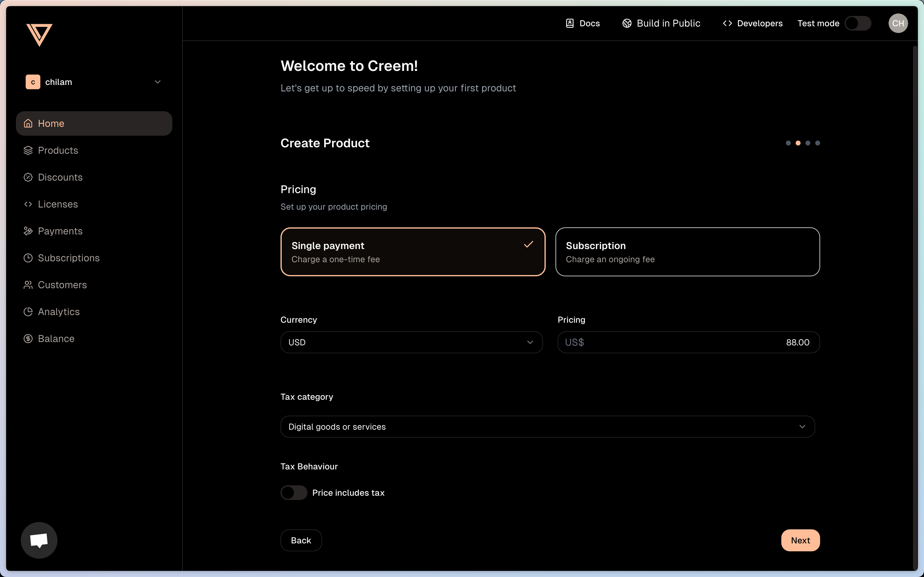This screenshot has height=577, width=924.
Task: Open Analytics in sidebar
Action: click(x=94, y=312)
